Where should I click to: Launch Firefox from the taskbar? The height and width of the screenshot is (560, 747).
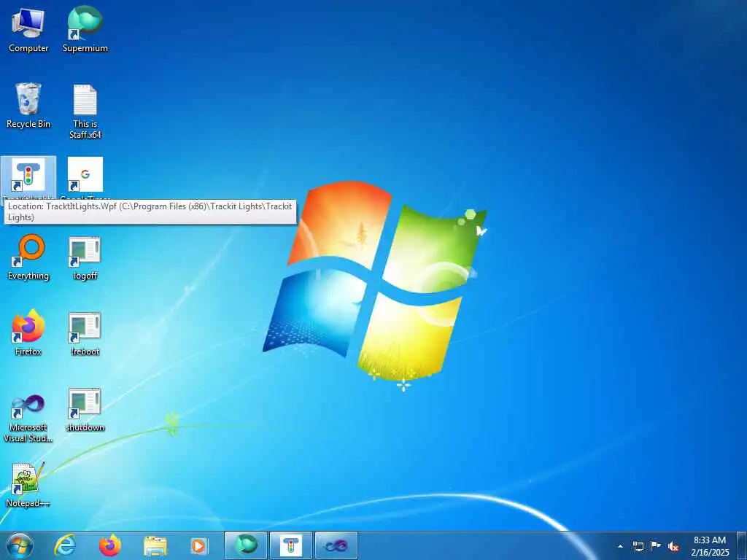point(110,545)
